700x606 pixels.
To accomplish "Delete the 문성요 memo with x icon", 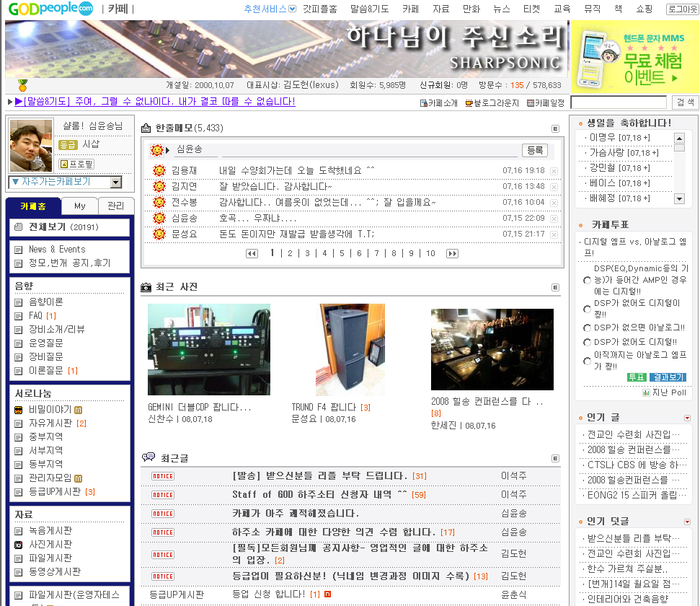I will (x=554, y=234).
